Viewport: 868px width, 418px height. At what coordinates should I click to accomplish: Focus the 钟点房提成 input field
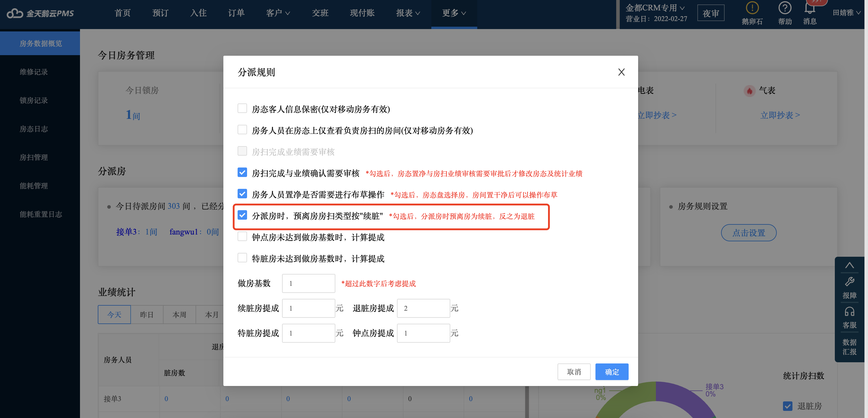pos(423,333)
